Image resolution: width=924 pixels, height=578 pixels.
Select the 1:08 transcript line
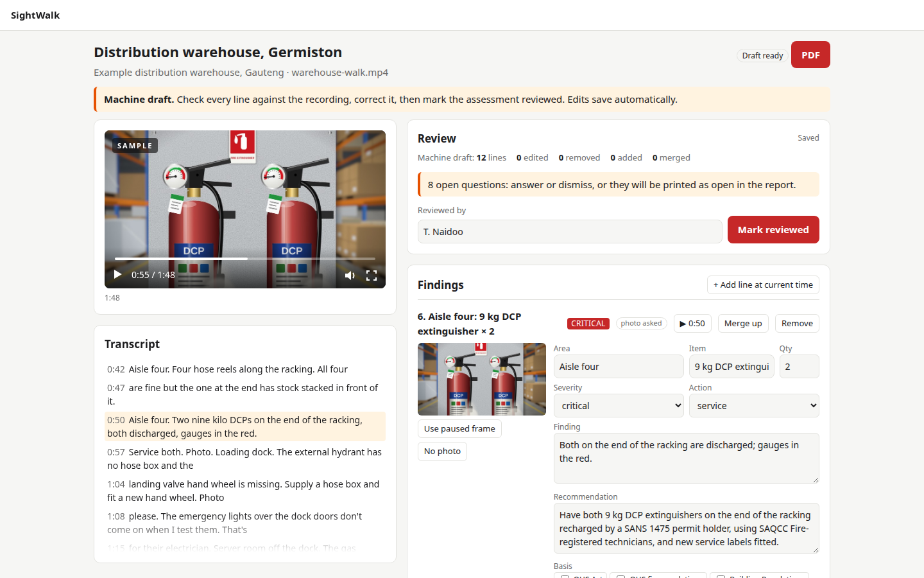[245, 523]
